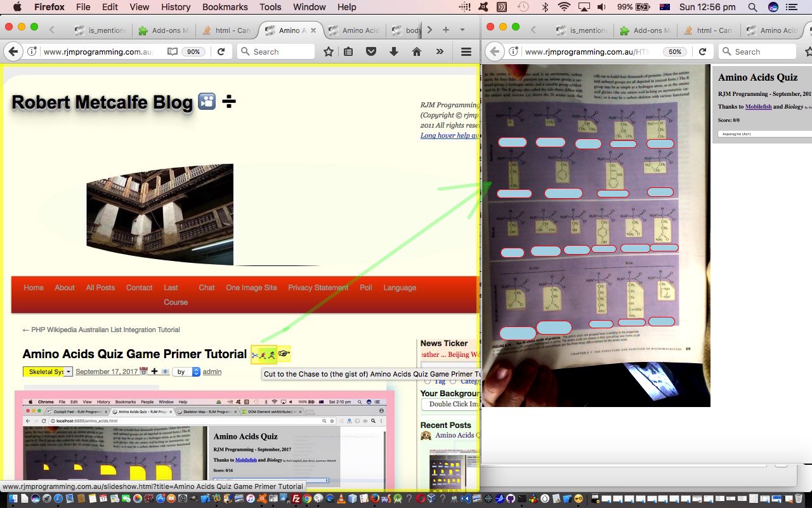Open the Asparagine (Asn) answer dropdown
The width and height of the screenshot is (812, 508).
[x=764, y=134]
